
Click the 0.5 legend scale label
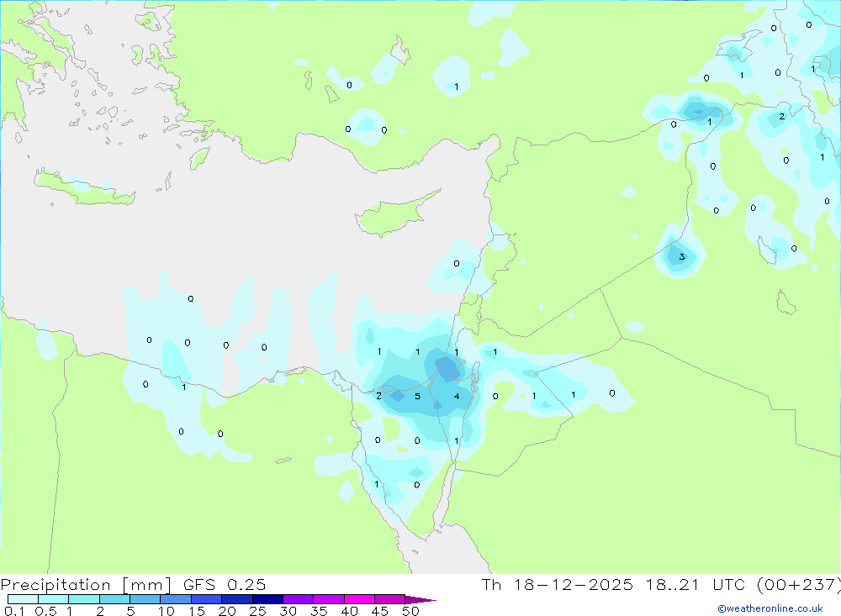tap(45, 611)
